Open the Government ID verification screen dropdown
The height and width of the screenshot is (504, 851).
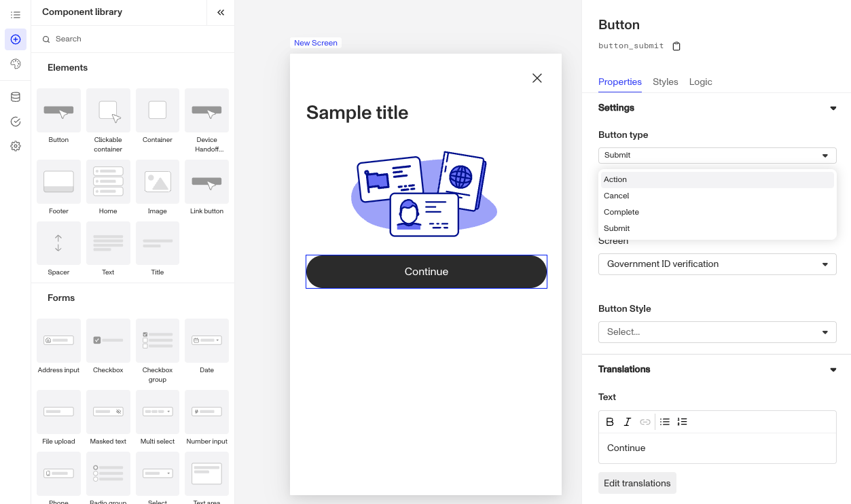(717, 264)
